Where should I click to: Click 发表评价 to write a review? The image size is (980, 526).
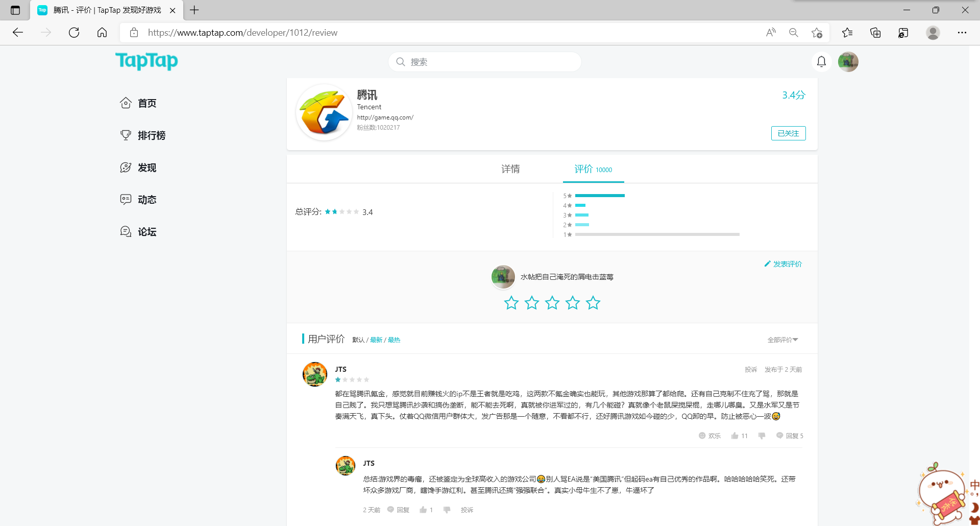783,264
